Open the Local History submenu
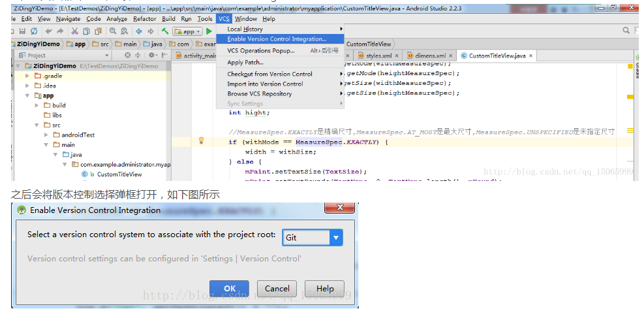 (280, 29)
